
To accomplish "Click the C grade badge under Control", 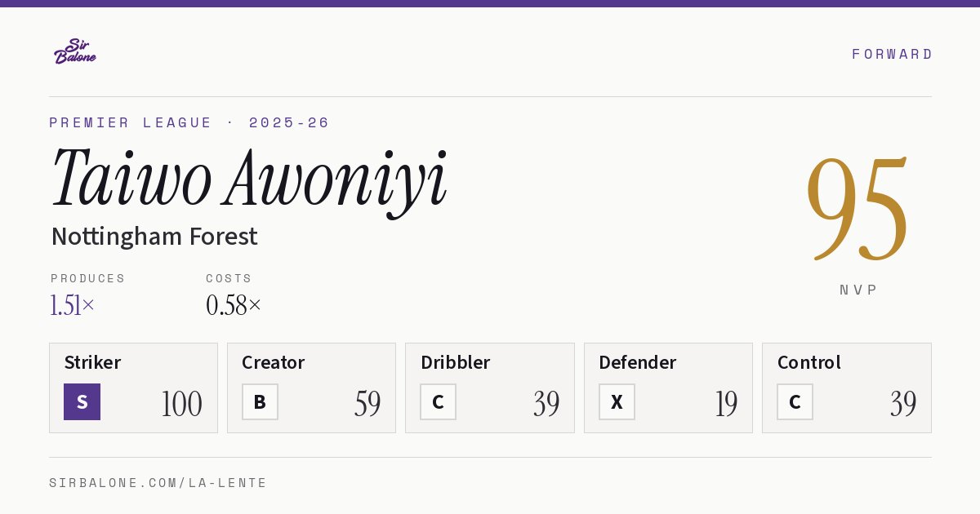I will (x=795, y=401).
